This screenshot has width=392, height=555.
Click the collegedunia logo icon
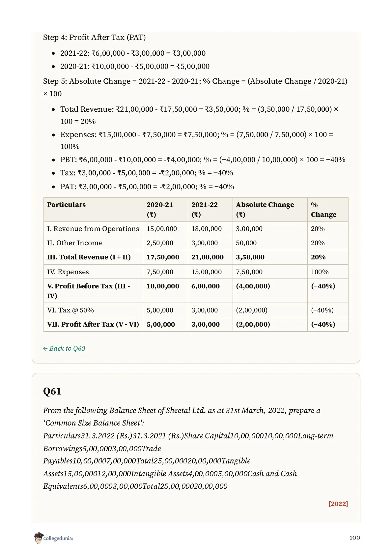[39, 538]
